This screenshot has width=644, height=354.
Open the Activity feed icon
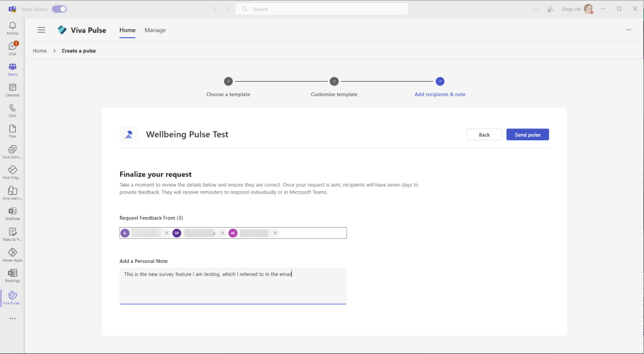point(13,28)
